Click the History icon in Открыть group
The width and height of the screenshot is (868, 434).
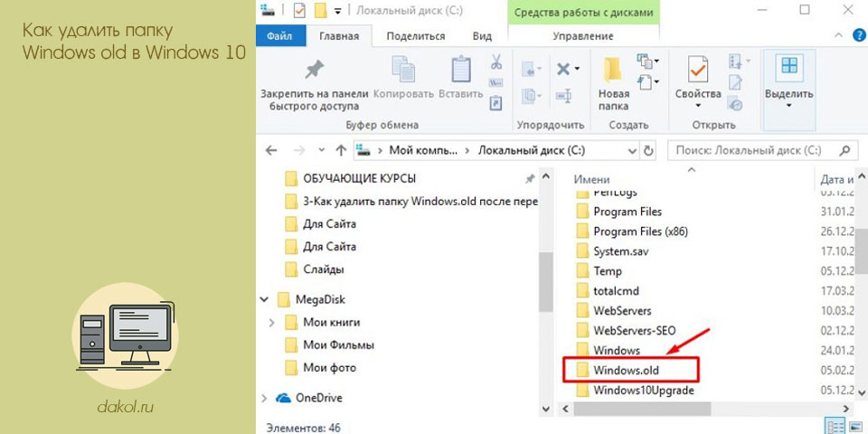[x=736, y=103]
